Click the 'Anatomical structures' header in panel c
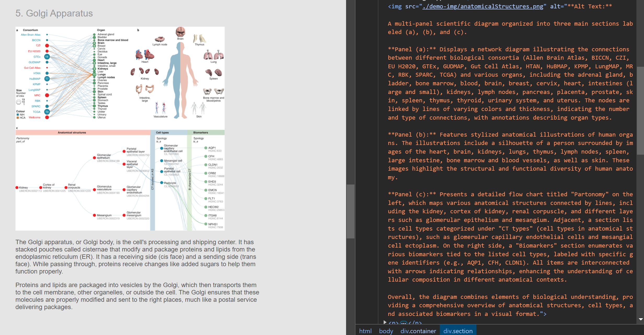This screenshot has width=644, height=335. click(x=72, y=132)
